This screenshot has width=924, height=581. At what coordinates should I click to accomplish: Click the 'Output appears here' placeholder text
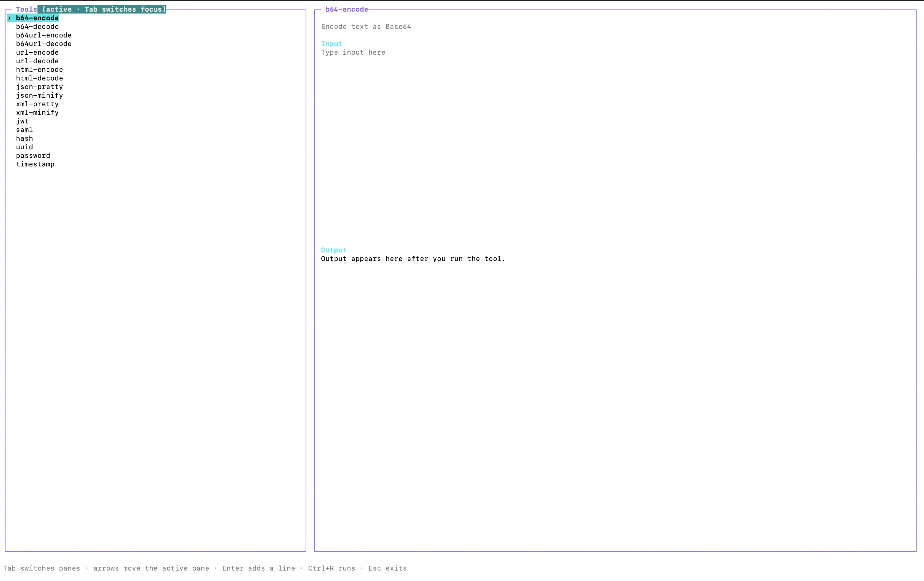pos(413,259)
